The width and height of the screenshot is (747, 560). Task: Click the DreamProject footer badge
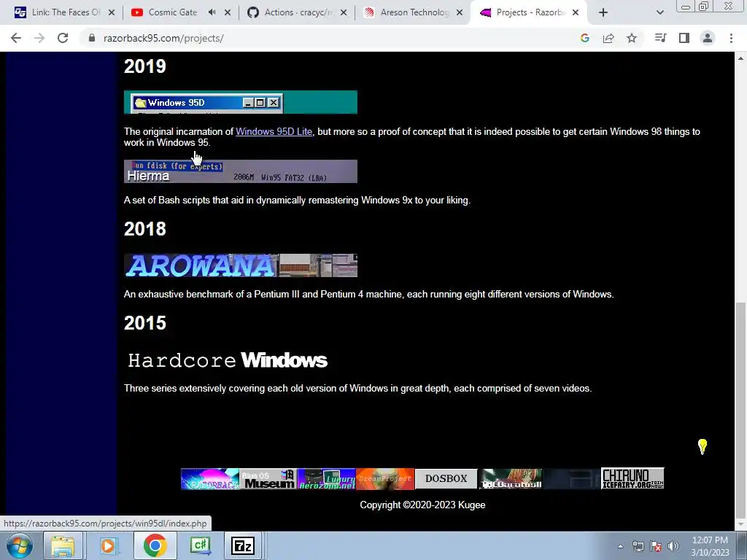(x=385, y=478)
